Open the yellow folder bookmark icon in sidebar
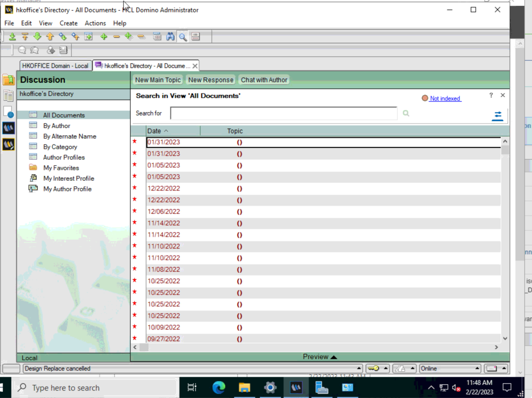The height and width of the screenshot is (398, 532). coord(8,80)
